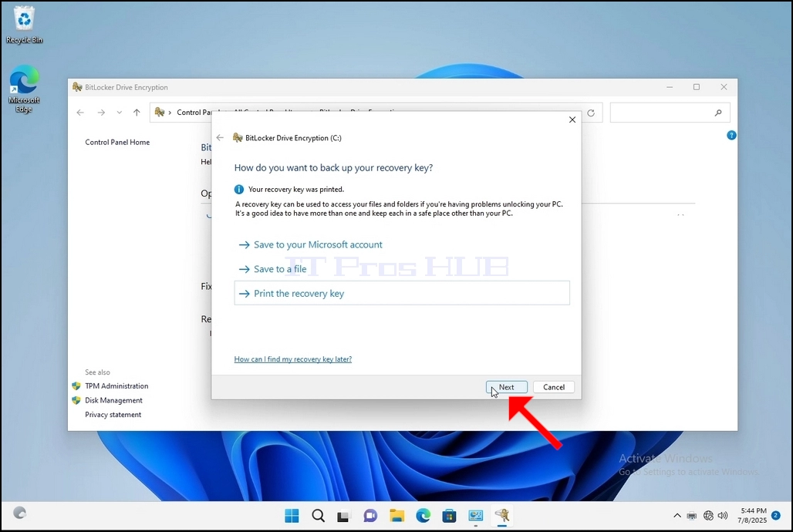793x532 pixels.
Task: Open 'How can I find my recovery key later?'
Action: click(x=293, y=359)
